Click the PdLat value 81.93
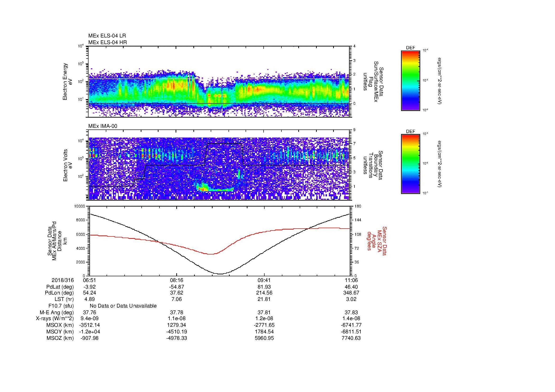Image resolution: width=555 pixels, height=392 pixels. point(264,287)
